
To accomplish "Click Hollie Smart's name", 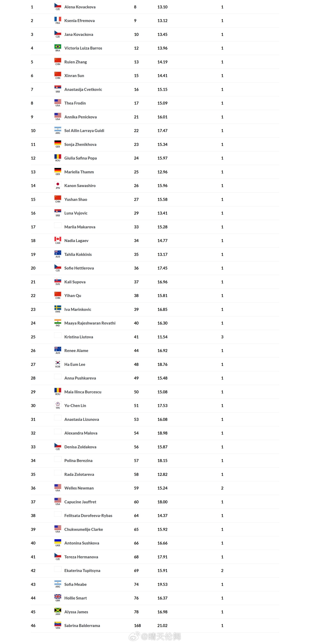I will point(75,598).
